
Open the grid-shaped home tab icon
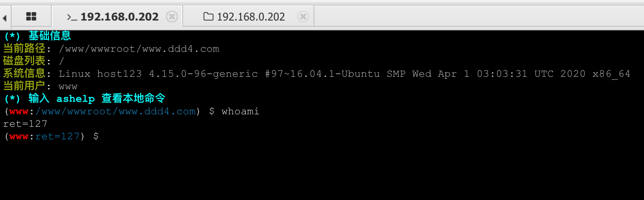[x=31, y=17]
